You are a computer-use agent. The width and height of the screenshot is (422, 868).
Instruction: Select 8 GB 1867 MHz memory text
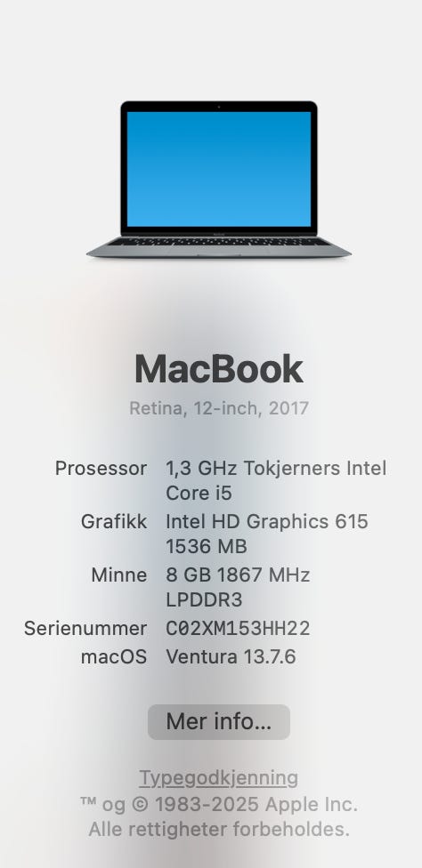(x=238, y=575)
